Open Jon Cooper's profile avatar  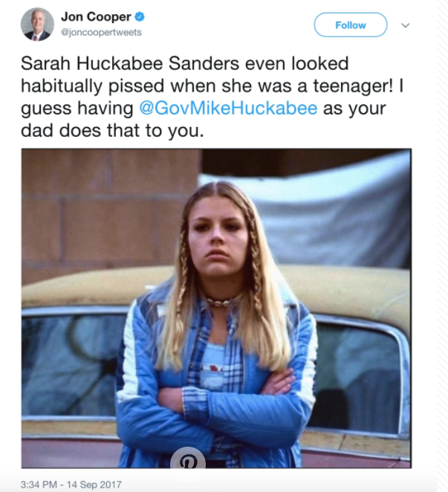click(37, 25)
